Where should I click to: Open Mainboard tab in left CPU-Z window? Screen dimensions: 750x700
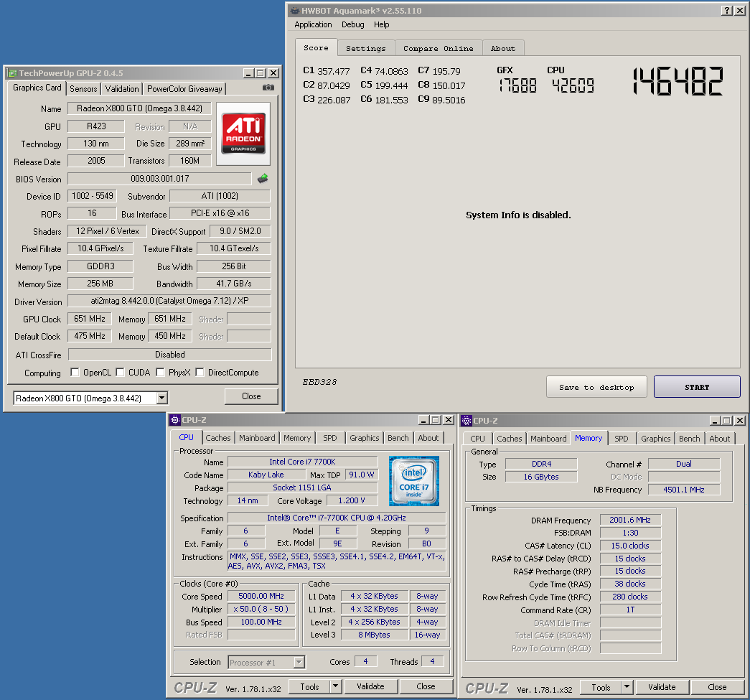click(257, 438)
